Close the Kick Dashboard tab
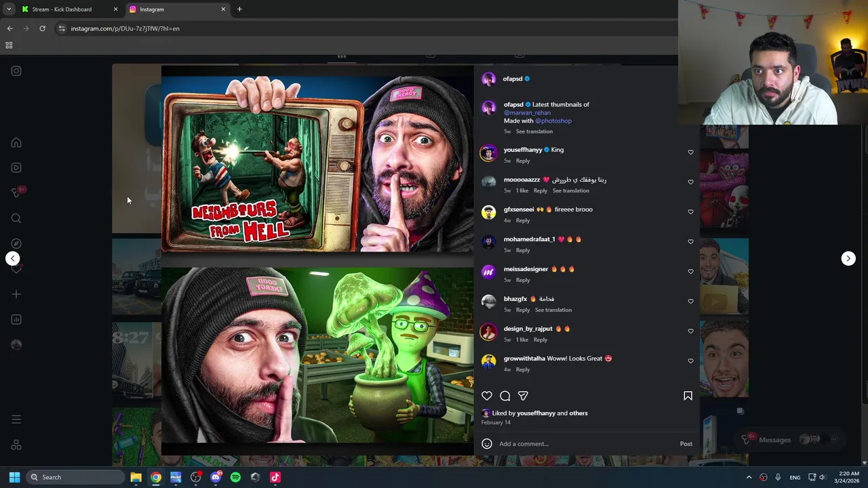This screenshot has height=488, width=868. point(115,9)
